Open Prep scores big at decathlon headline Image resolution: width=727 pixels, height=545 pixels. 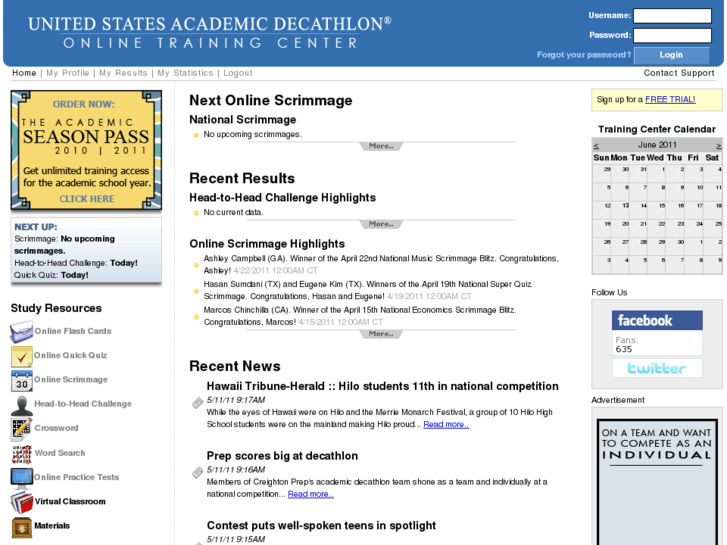click(282, 456)
